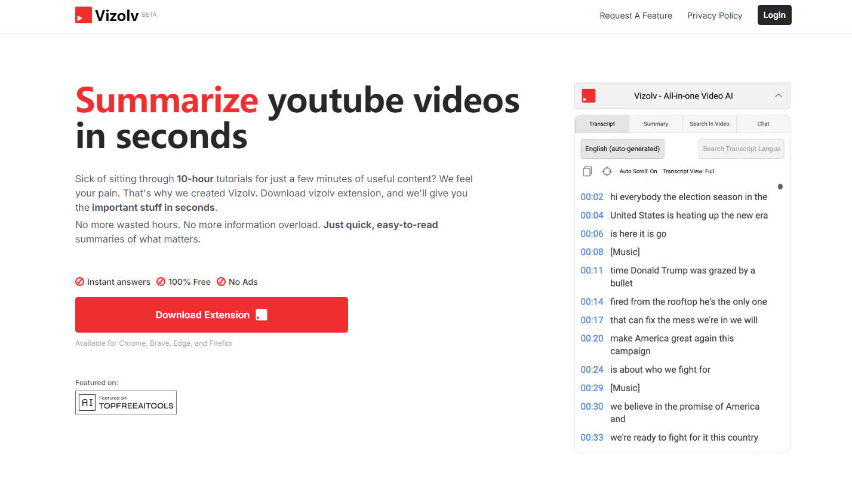Open the Search In Video tab
The height and width of the screenshot is (504, 852).
[709, 124]
